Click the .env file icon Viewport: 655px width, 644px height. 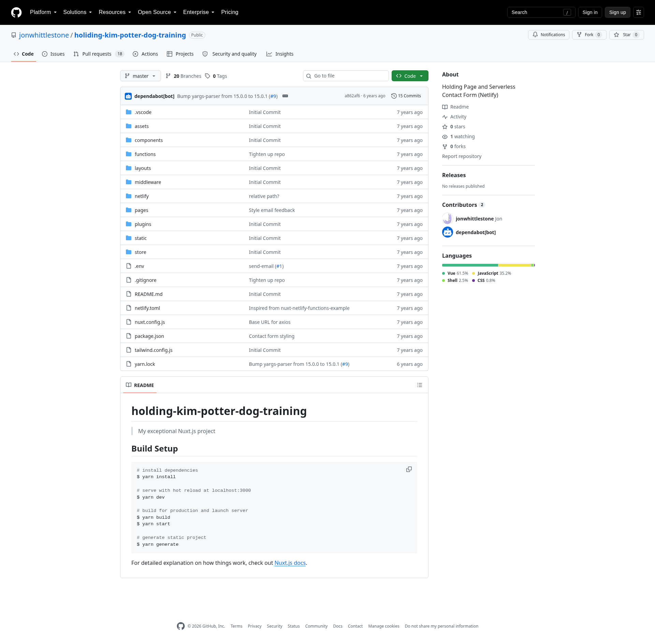(x=129, y=266)
